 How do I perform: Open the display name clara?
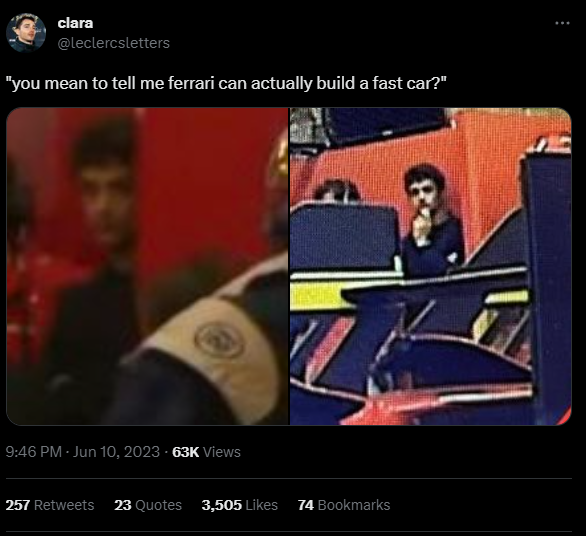(75, 23)
